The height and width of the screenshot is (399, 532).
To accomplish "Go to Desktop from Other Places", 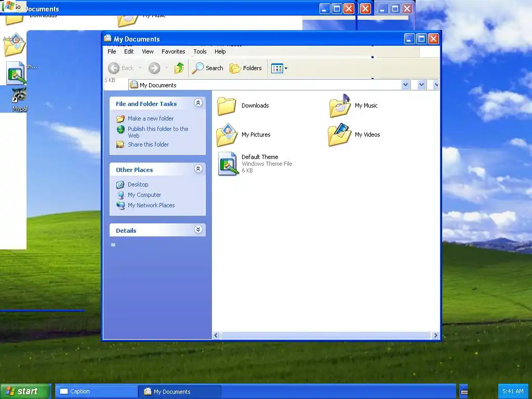I will [x=138, y=184].
